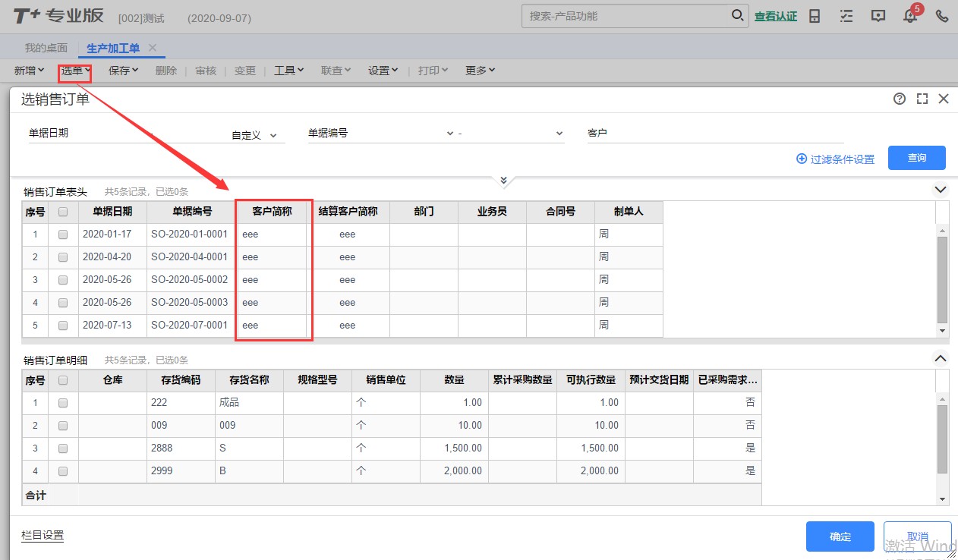Toggle dialog fullscreen icon
958x560 pixels.
tap(922, 99)
